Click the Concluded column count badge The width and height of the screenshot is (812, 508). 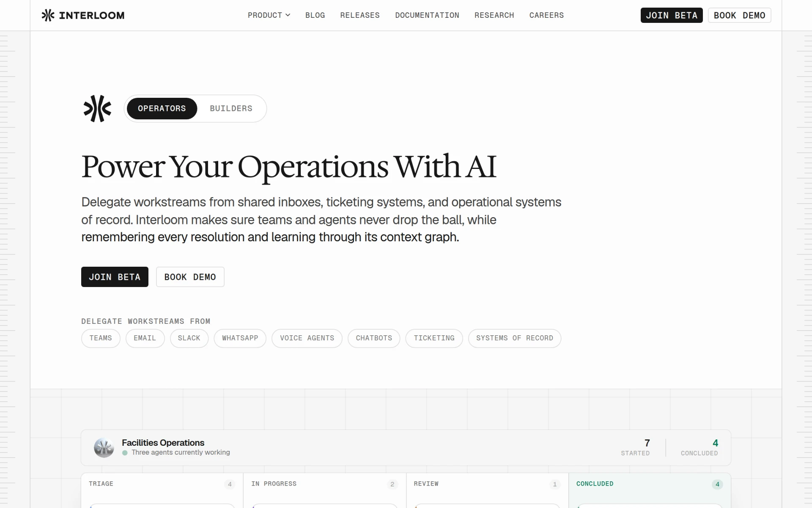717,484
